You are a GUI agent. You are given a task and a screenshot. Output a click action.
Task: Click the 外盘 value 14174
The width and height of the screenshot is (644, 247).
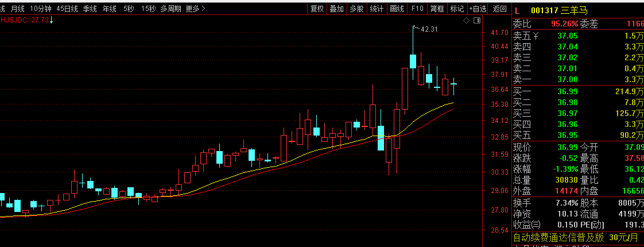[x=565, y=191]
